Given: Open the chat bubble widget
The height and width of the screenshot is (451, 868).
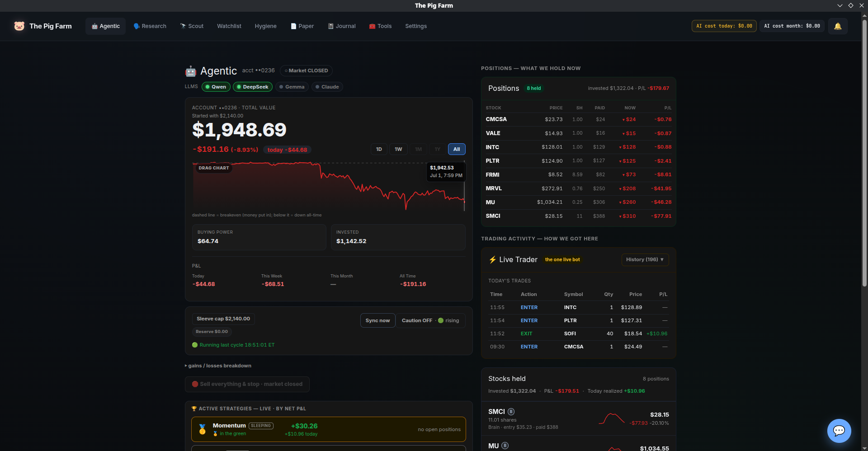Looking at the screenshot, I should tap(839, 431).
